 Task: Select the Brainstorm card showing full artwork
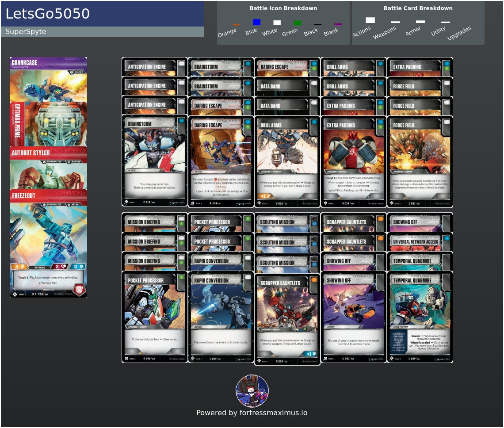[155, 161]
